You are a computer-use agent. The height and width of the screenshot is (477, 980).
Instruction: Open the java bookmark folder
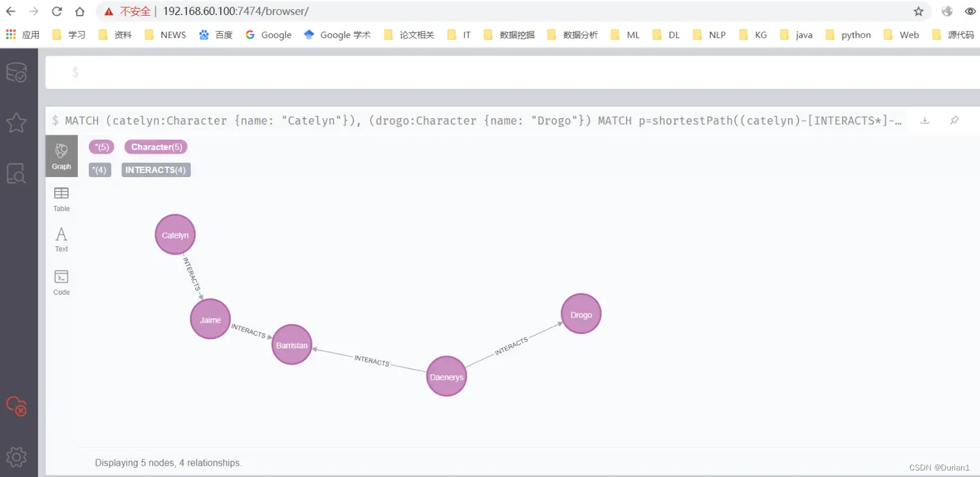pyautogui.click(x=796, y=35)
